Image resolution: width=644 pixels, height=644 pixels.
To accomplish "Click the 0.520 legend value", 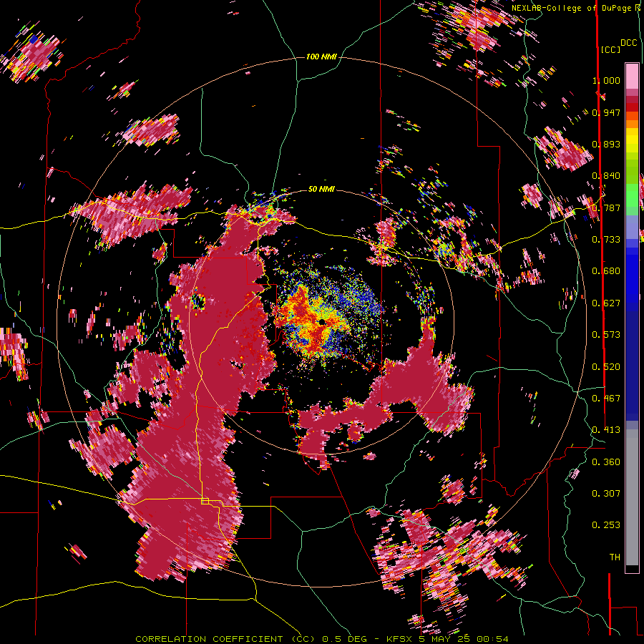I will coord(606,367).
